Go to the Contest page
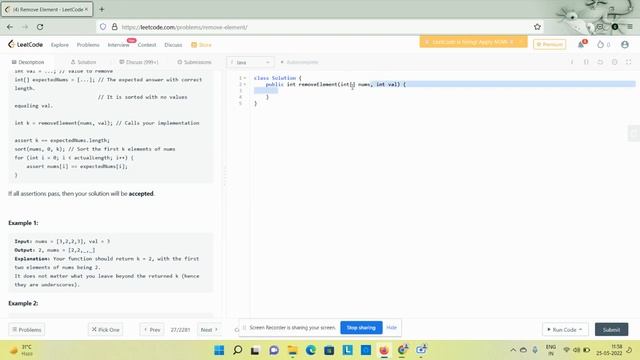The height and width of the screenshot is (360, 640). tap(147, 44)
